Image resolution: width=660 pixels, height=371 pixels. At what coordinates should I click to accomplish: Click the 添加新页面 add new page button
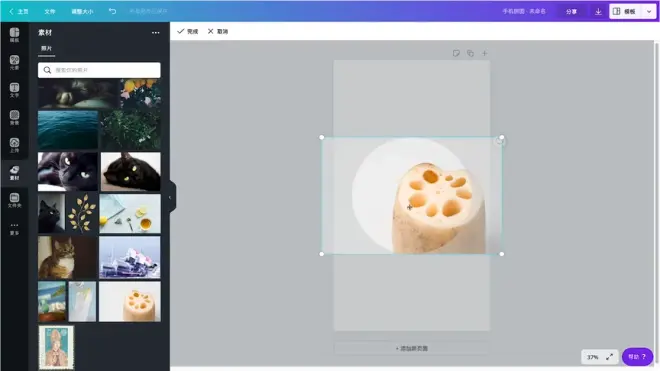tap(412, 348)
